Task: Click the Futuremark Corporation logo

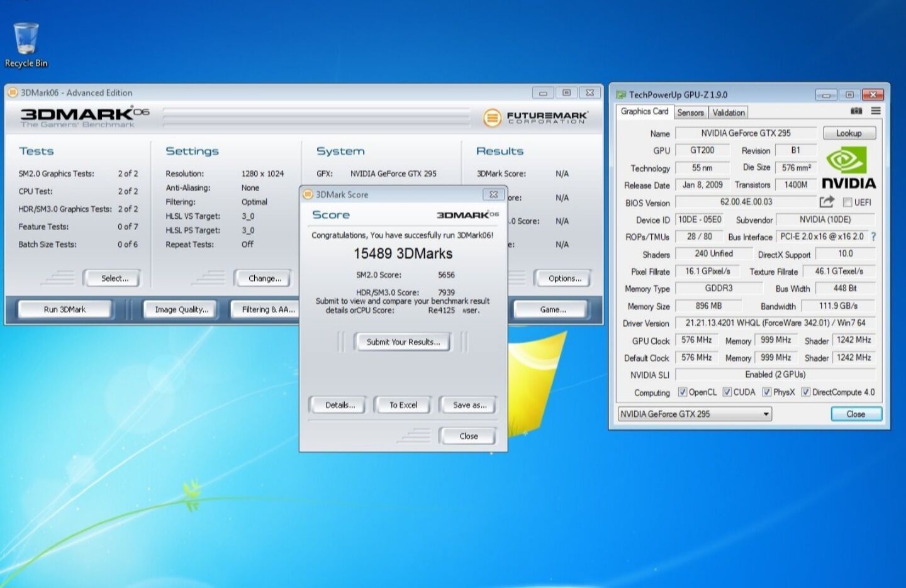Action: coord(535,117)
